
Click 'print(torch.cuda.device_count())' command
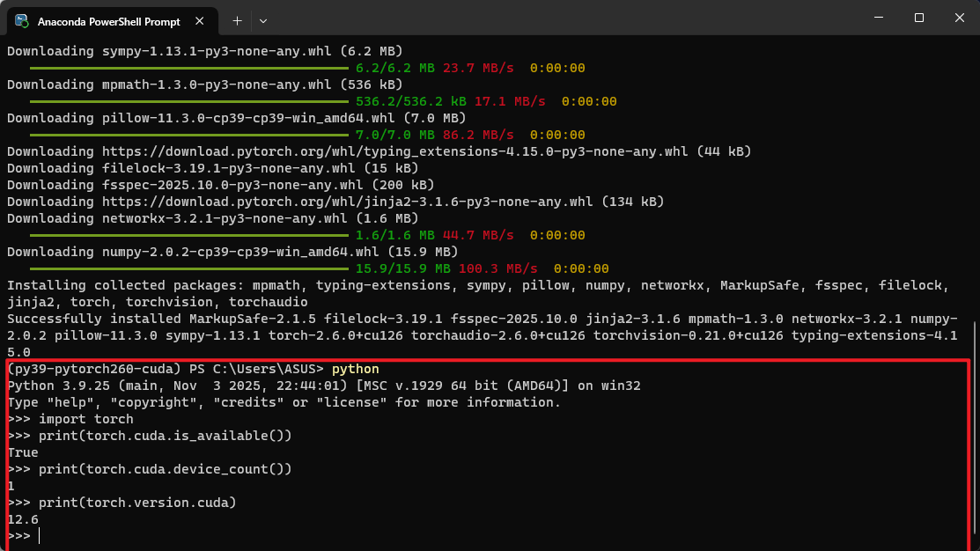165,469
